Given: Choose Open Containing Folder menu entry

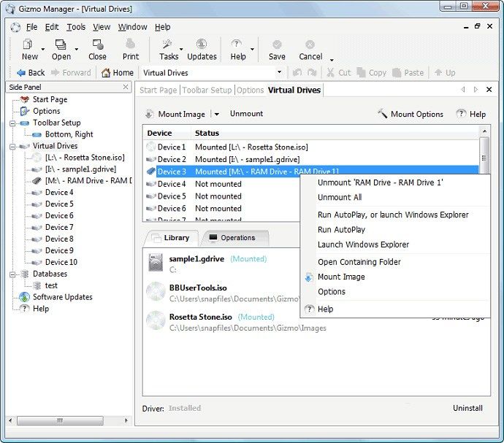Looking at the screenshot, I should point(359,262).
